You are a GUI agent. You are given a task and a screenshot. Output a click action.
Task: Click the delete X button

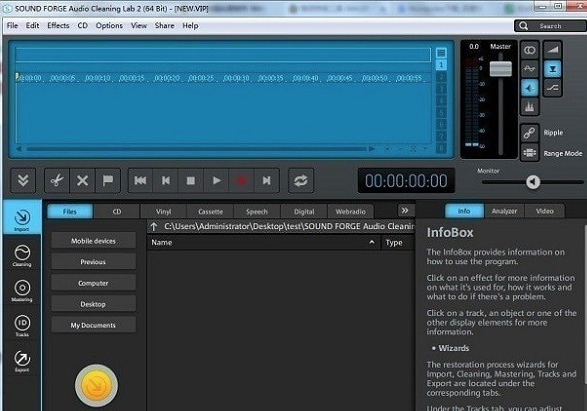82,181
